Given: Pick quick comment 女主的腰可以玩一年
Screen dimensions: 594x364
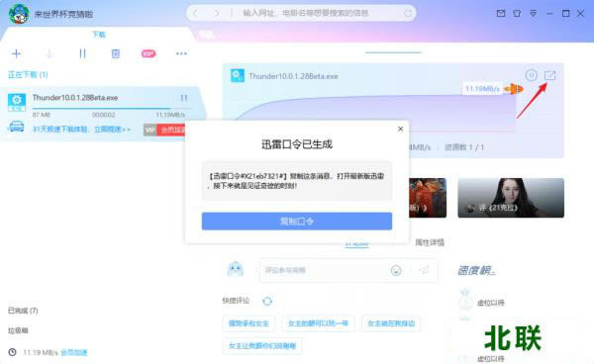Looking at the screenshot, I should click(x=318, y=323).
